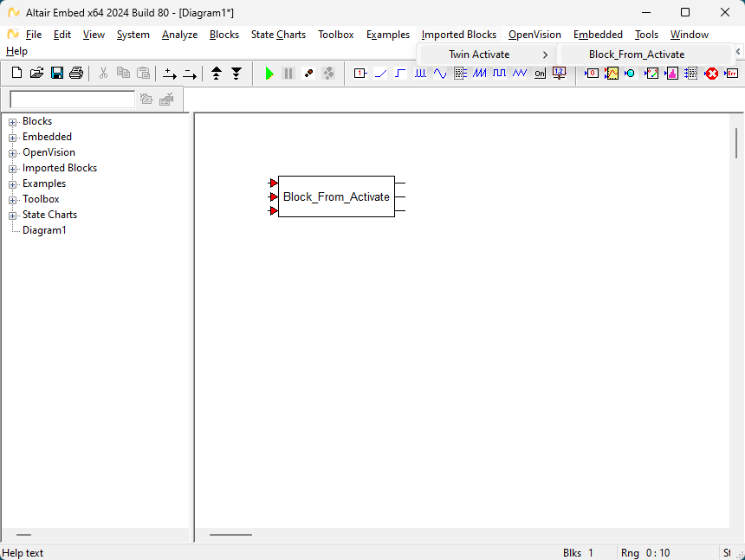Click the green Run simulation button
Image resolution: width=745 pixels, height=560 pixels.
269,74
